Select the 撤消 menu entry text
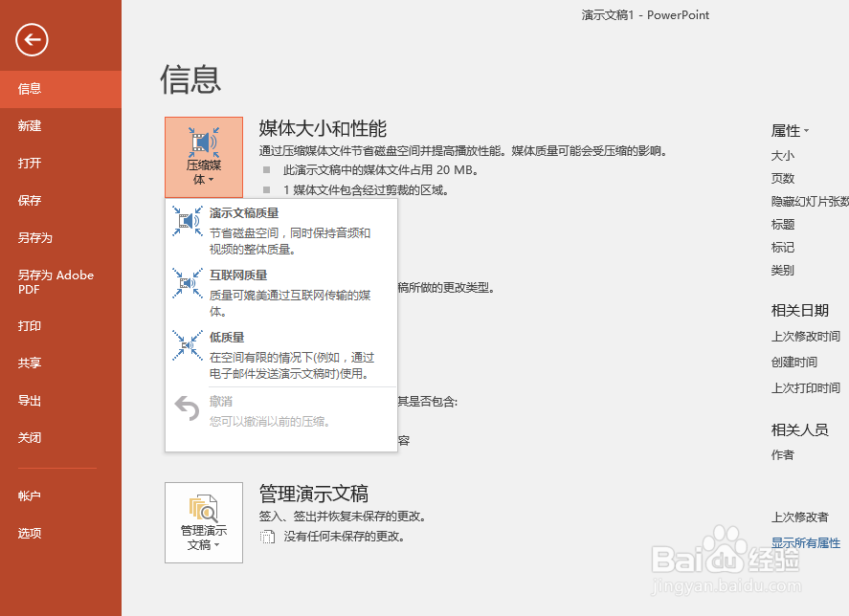Viewport: 849px width, 616px height. 221,401
